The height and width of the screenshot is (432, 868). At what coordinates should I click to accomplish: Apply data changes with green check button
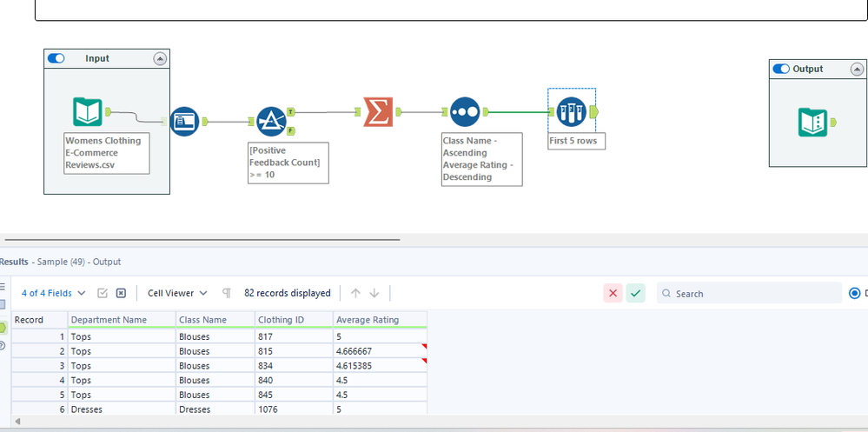[x=635, y=293]
